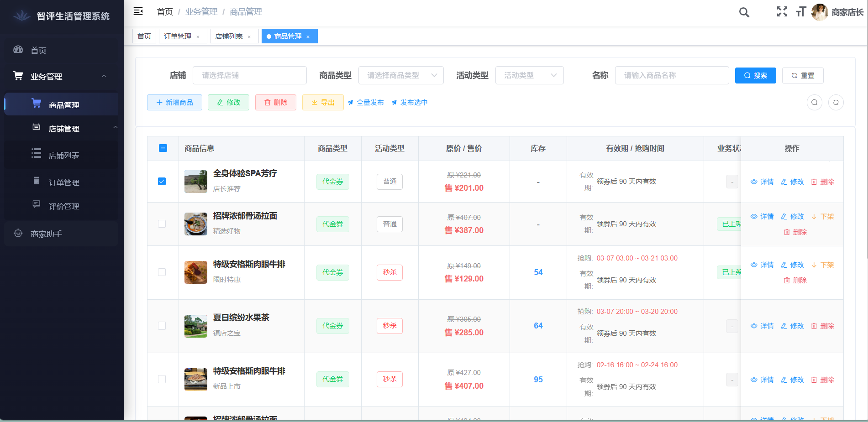The height and width of the screenshot is (422, 868).
Task: Select the 店铺列表 tab
Action: 230,36
